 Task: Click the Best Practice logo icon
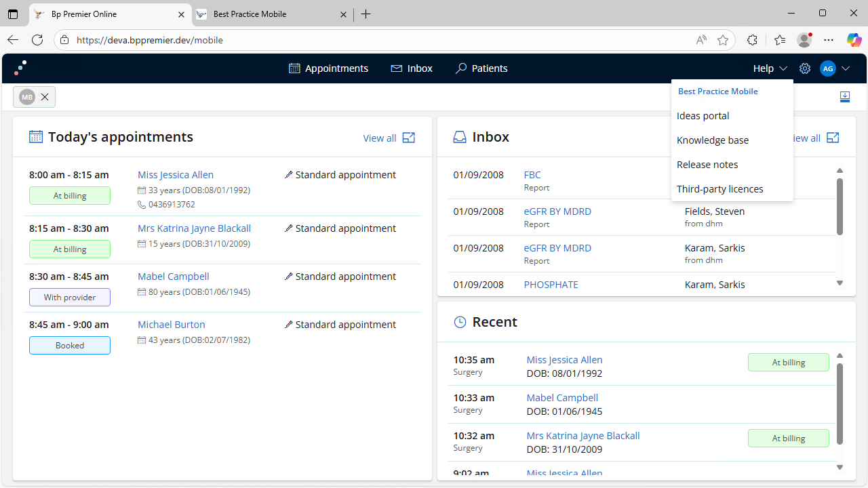[21, 68]
